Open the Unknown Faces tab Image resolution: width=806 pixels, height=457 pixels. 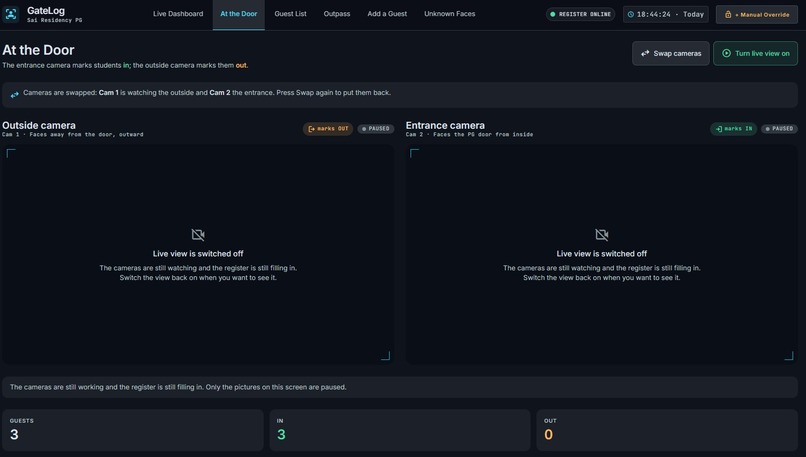[449, 14]
